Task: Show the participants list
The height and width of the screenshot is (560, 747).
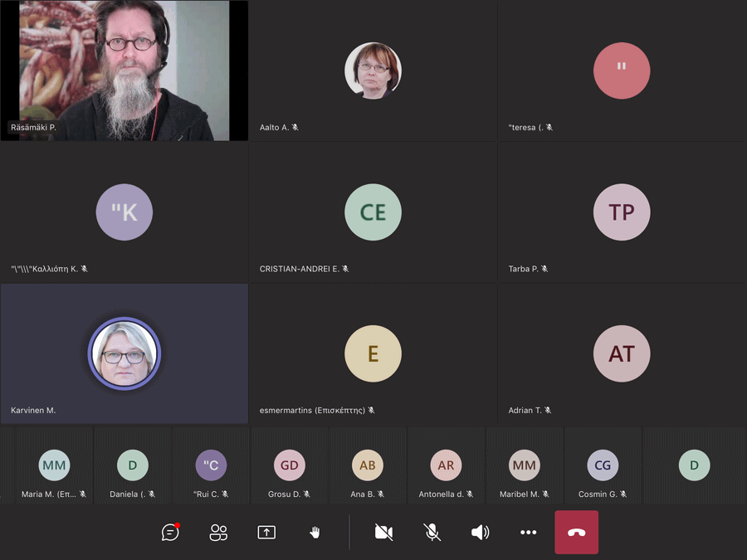Action: point(218,533)
